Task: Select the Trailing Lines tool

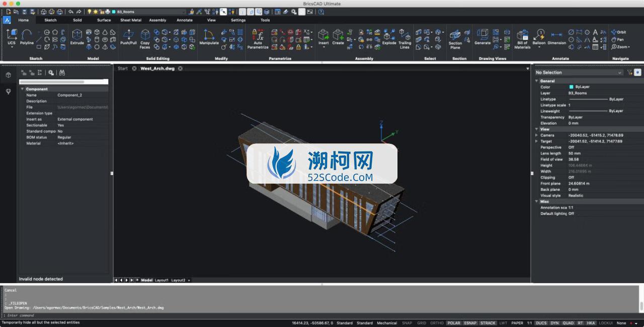Action: 405,39
